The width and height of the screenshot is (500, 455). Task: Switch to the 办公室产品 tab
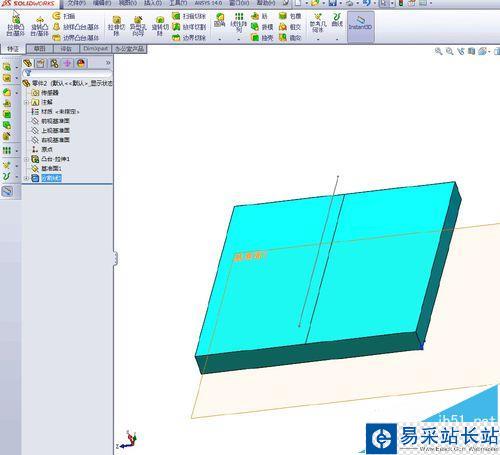129,49
